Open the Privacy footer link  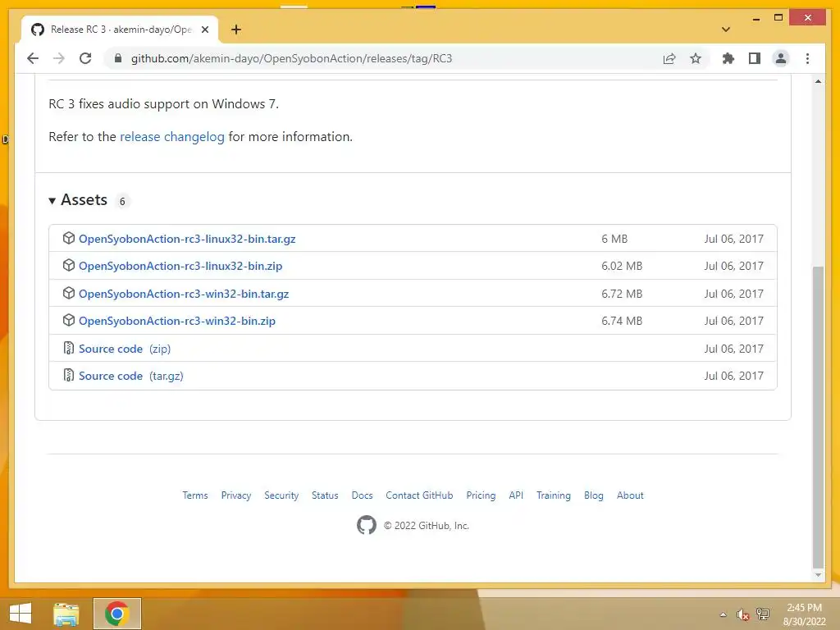[236, 495]
